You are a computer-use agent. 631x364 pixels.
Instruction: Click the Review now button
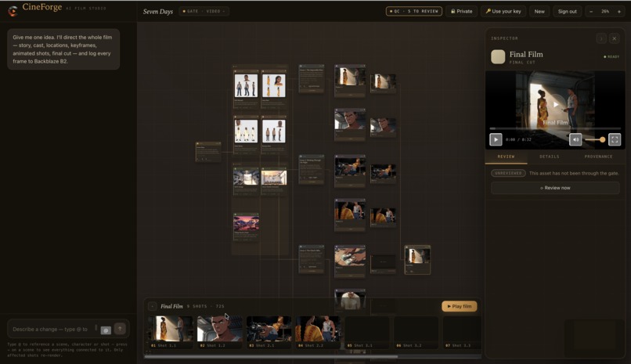point(555,188)
